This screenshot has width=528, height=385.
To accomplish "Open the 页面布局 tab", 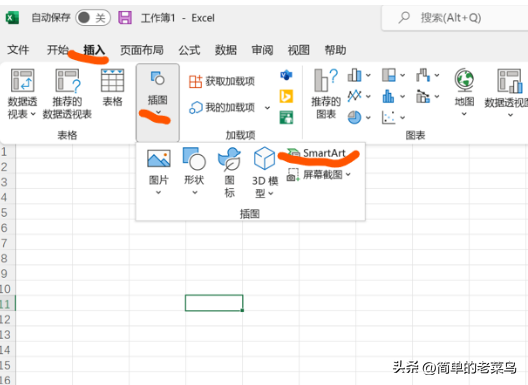I will click(142, 50).
